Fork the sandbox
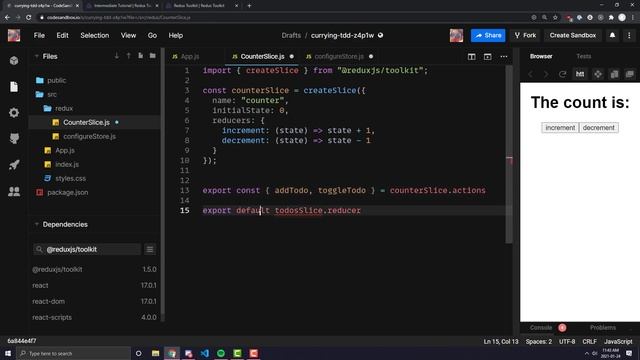The width and height of the screenshot is (640, 360). click(x=525, y=36)
